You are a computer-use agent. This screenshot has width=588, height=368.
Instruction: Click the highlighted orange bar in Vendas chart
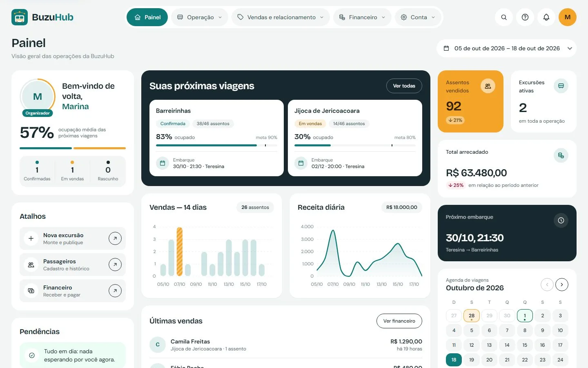180,251
